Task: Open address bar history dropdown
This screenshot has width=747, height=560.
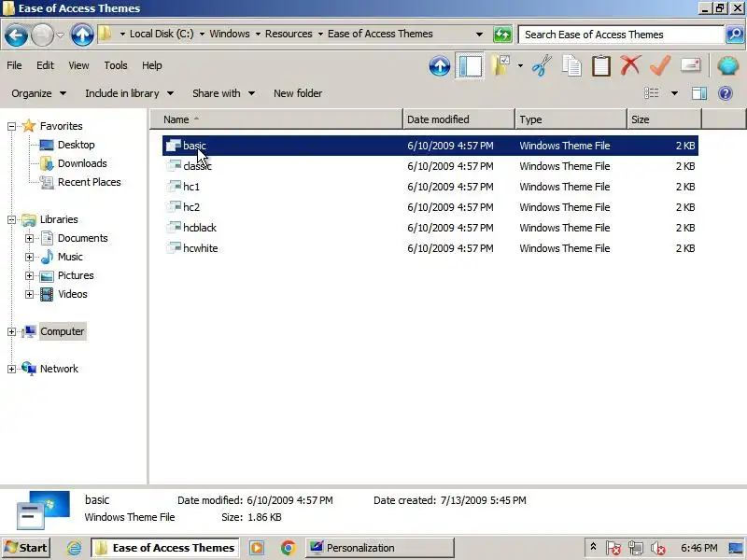Action: 479,35
